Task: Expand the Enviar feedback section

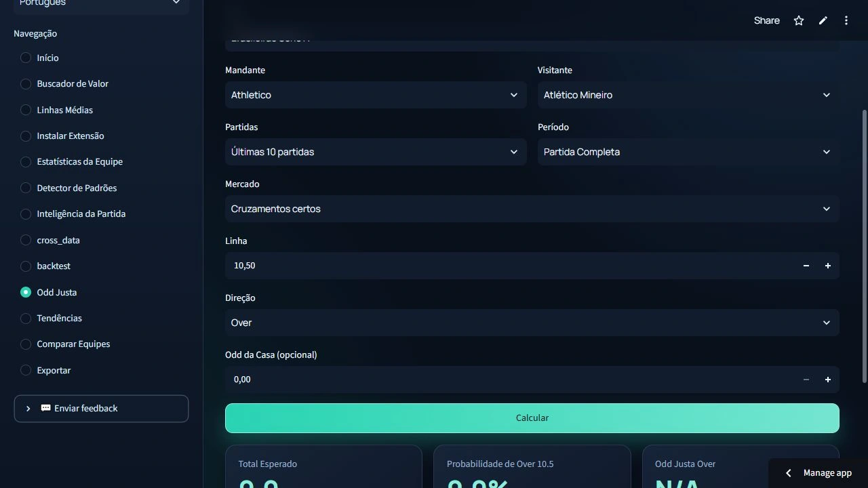Action: click(101, 409)
